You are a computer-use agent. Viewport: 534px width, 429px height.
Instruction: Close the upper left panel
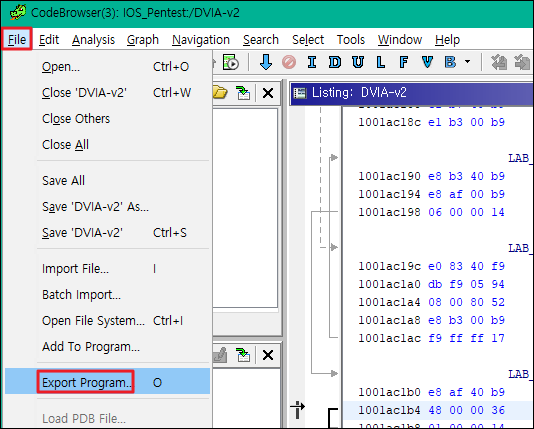click(268, 93)
